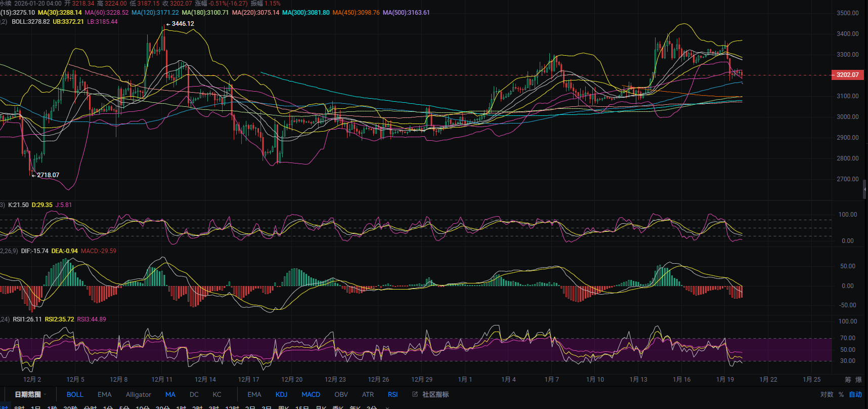Image resolution: width=868 pixels, height=409 pixels.
Task: Expand the collapsed right side panel arrow
Action: pyautogui.click(x=865, y=189)
